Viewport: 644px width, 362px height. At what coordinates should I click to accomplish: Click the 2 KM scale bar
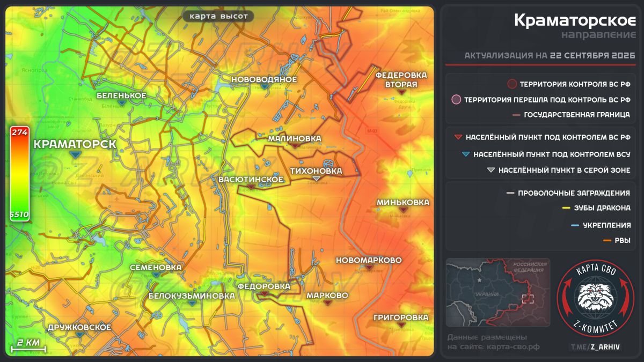tap(28, 346)
